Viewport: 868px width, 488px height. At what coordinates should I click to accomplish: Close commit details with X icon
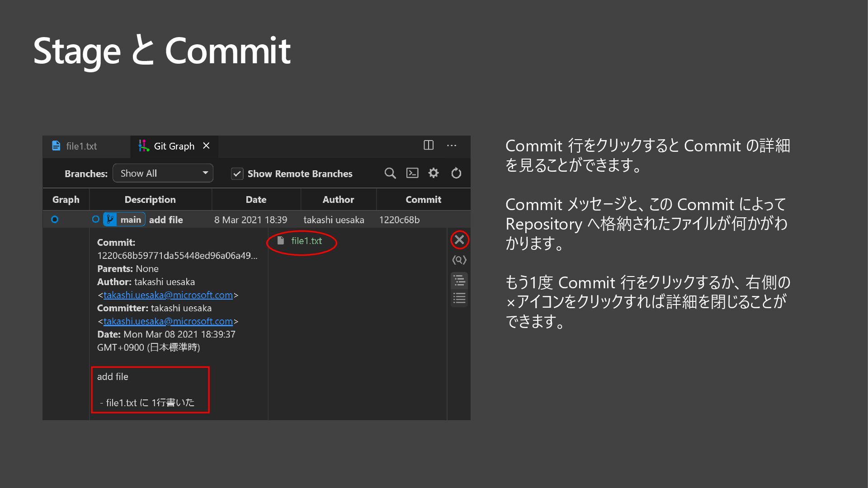click(459, 239)
